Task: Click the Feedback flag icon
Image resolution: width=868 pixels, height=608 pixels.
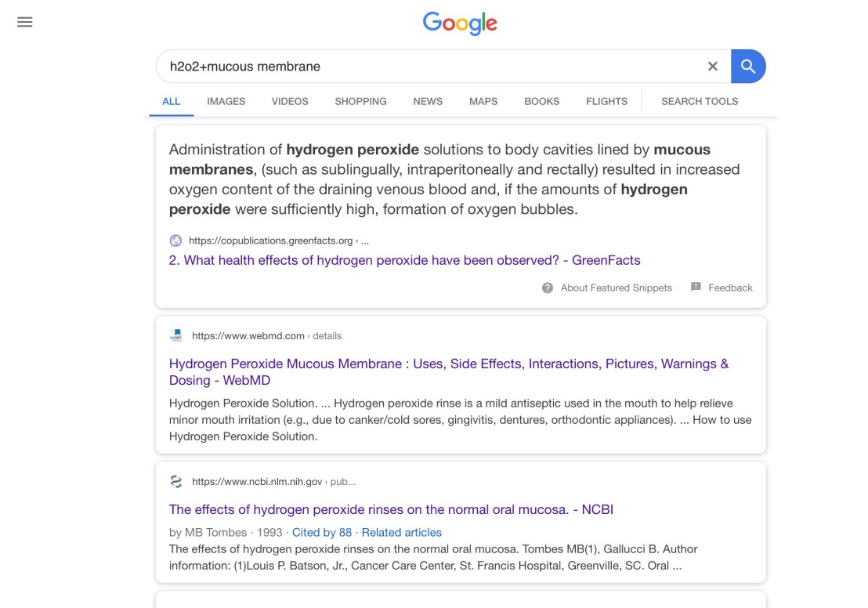Action: point(696,288)
